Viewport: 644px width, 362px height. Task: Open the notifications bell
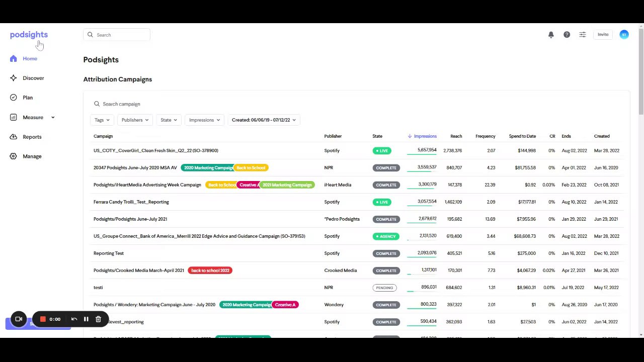[x=551, y=35]
